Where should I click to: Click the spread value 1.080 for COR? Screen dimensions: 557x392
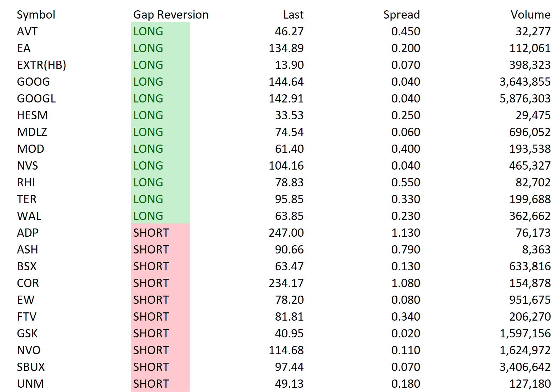(406, 283)
